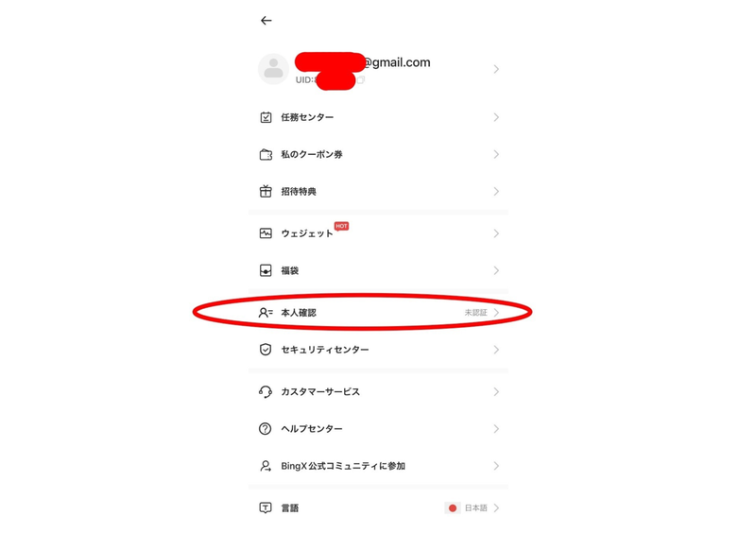The height and width of the screenshot is (533, 756).
Task: Click the HOT badge next to ウェジェット
Action: point(341,226)
